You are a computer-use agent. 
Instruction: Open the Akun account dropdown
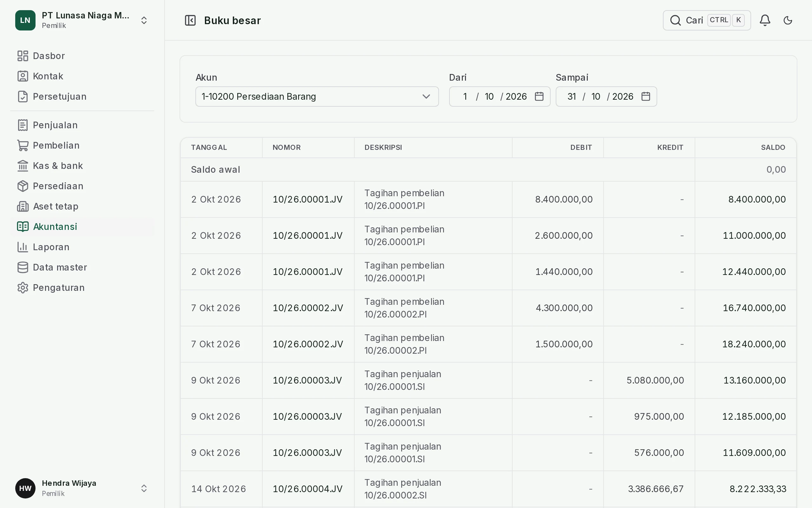click(317, 97)
